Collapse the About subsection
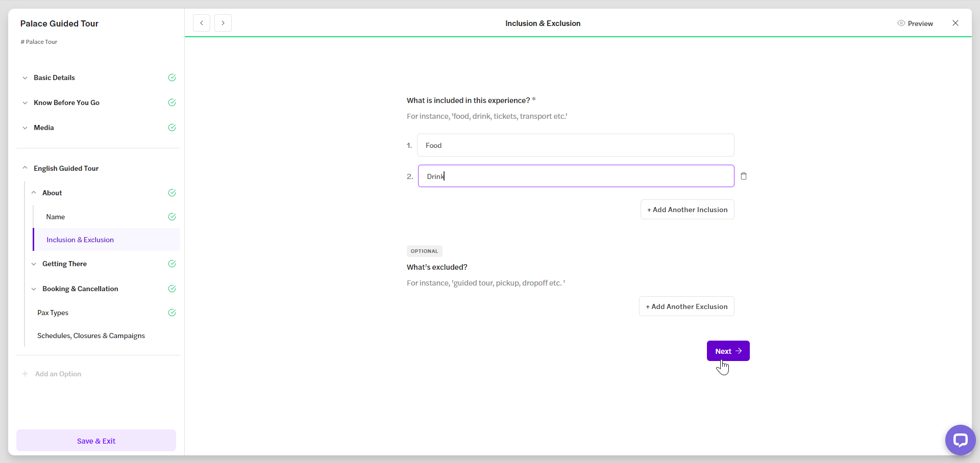This screenshot has width=980, height=463. point(34,193)
